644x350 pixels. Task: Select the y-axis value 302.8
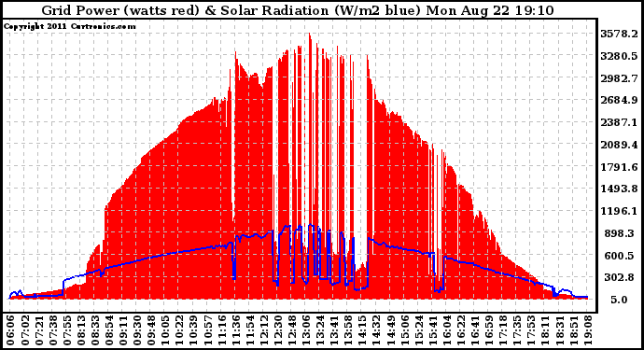(x=619, y=277)
